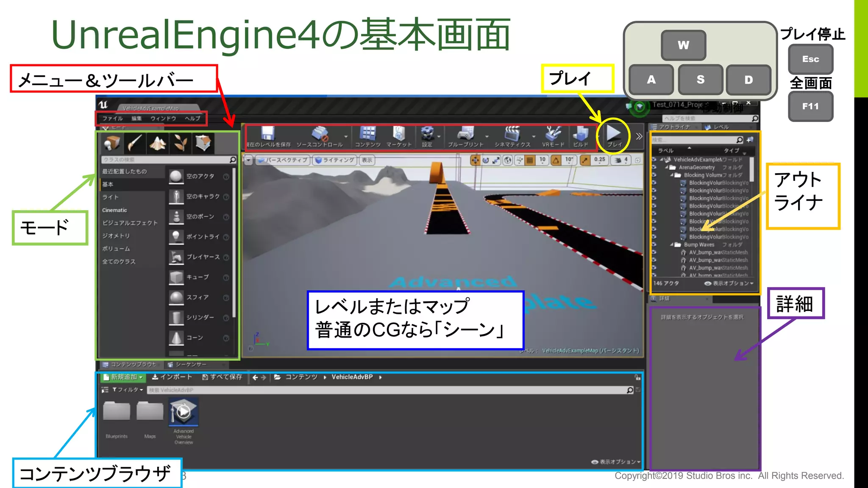
Task: Click the class search field in Modes
Action: click(x=168, y=160)
